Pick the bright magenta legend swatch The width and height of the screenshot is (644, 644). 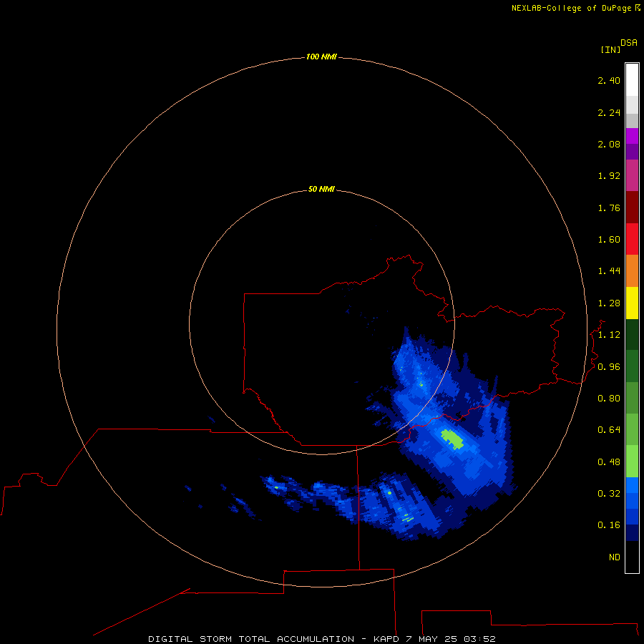coord(632,136)
